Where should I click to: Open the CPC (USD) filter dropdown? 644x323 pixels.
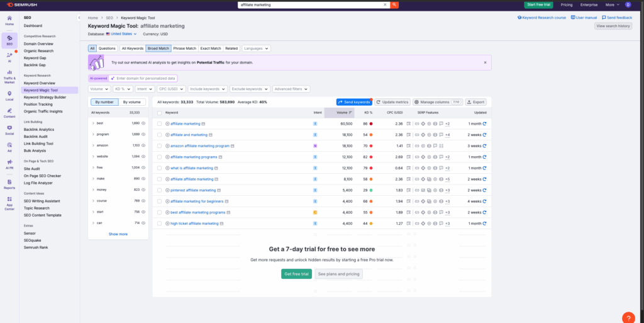[x=171, y=89]
